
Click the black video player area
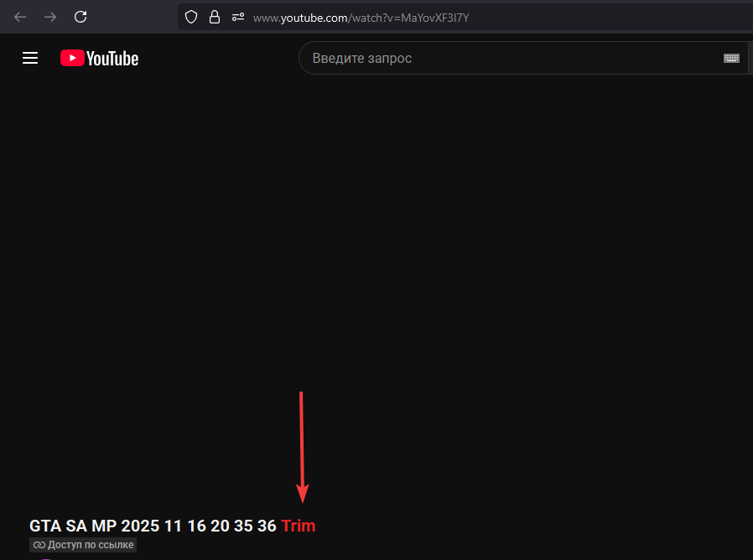coord(377,251)
